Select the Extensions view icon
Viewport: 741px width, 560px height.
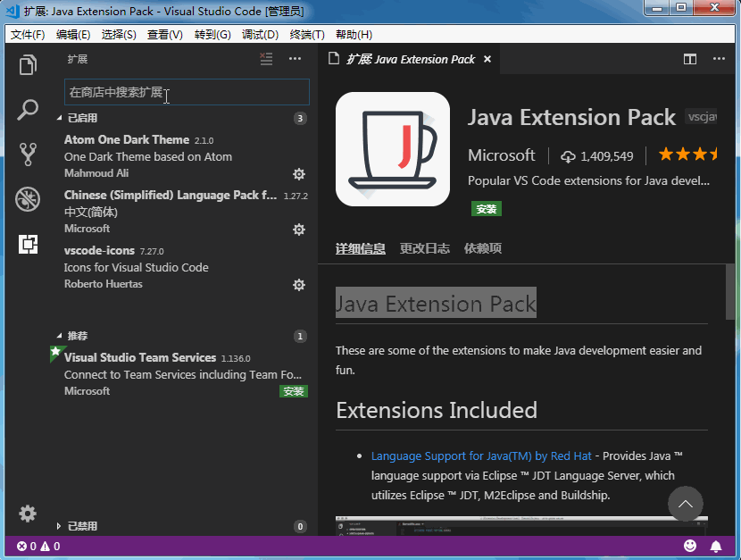(x=28, y=245)
